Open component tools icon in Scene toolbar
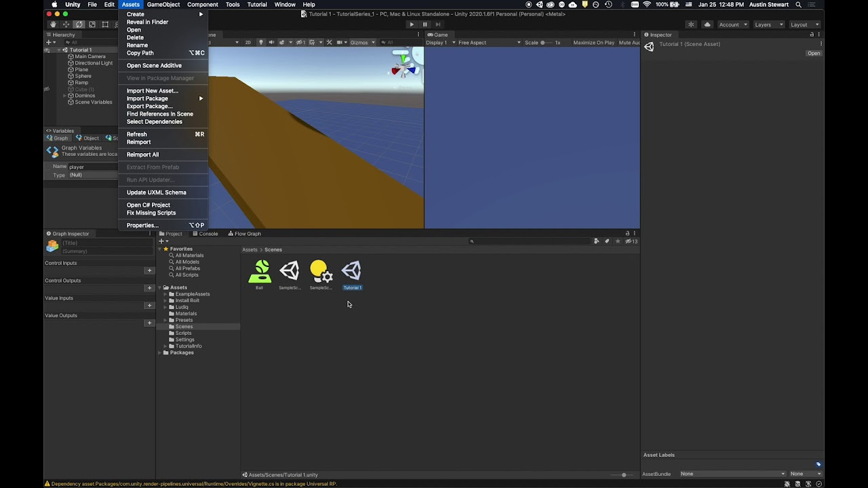868x488 pixels. 330,43
